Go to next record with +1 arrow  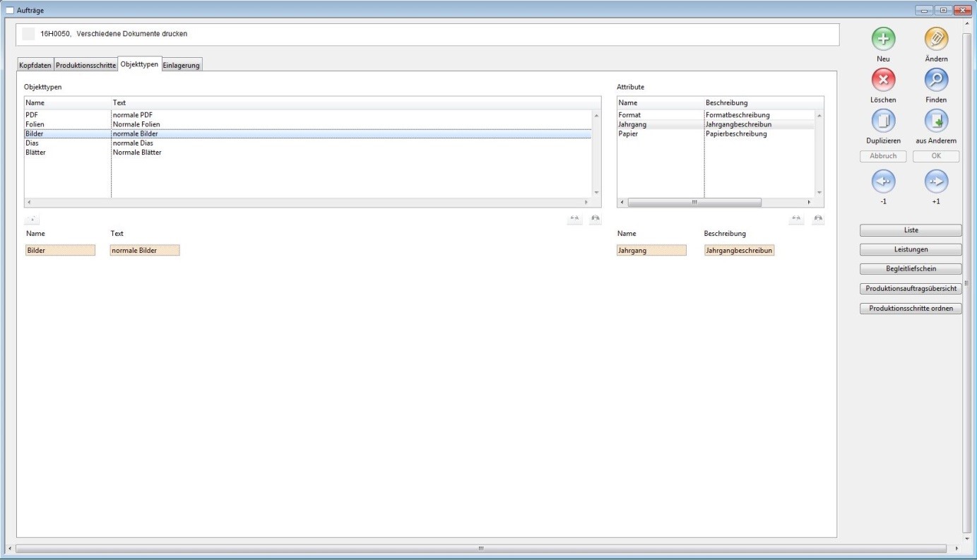[936, 182]
